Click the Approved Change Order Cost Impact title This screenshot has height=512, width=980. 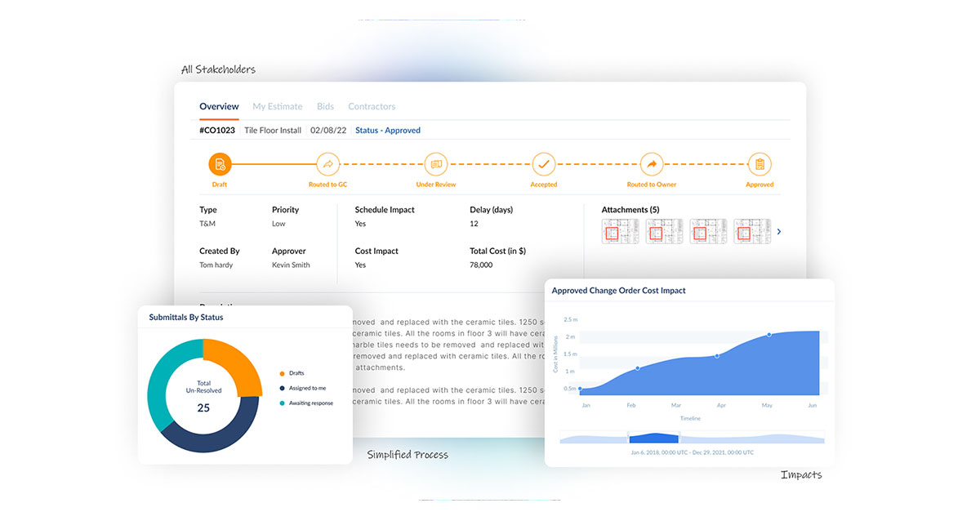618,291
